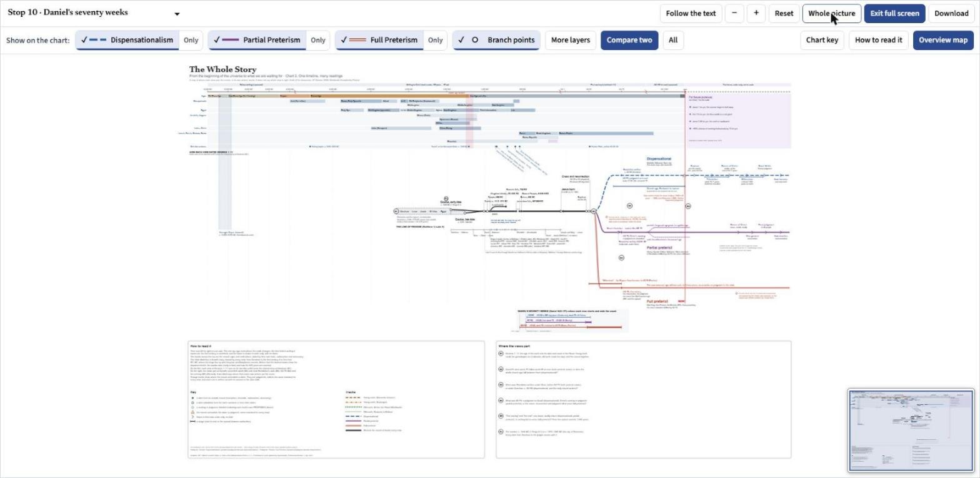The height and width of the screenshot is (478, 980).
Task: Open the Stop 10 Daniel's seventy weeks selector
Action: tap(94, 13)
